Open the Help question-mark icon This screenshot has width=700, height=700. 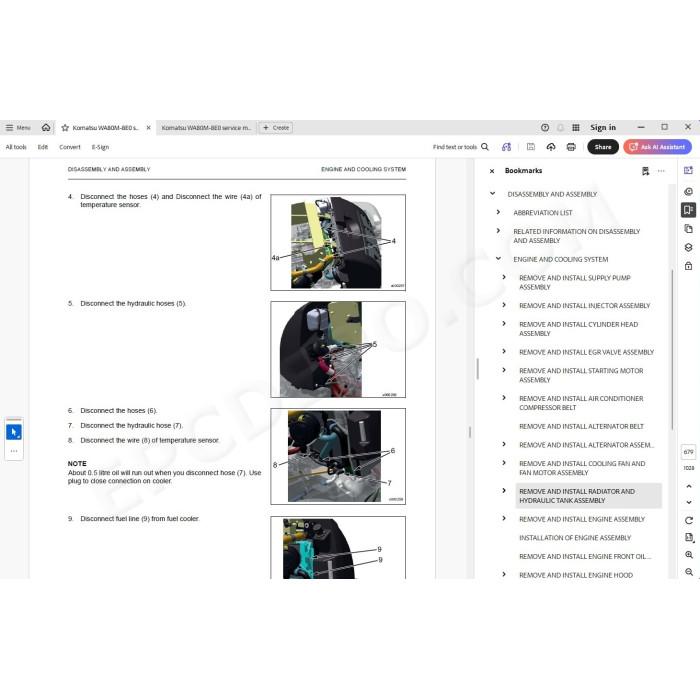click(545, 128)
